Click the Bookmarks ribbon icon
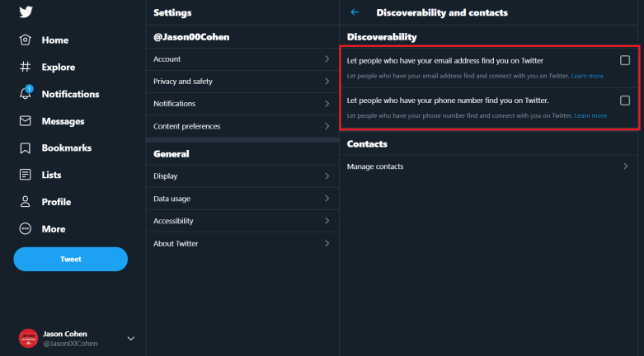The width and height of the screenshot is (644, 356). [25, 148]
